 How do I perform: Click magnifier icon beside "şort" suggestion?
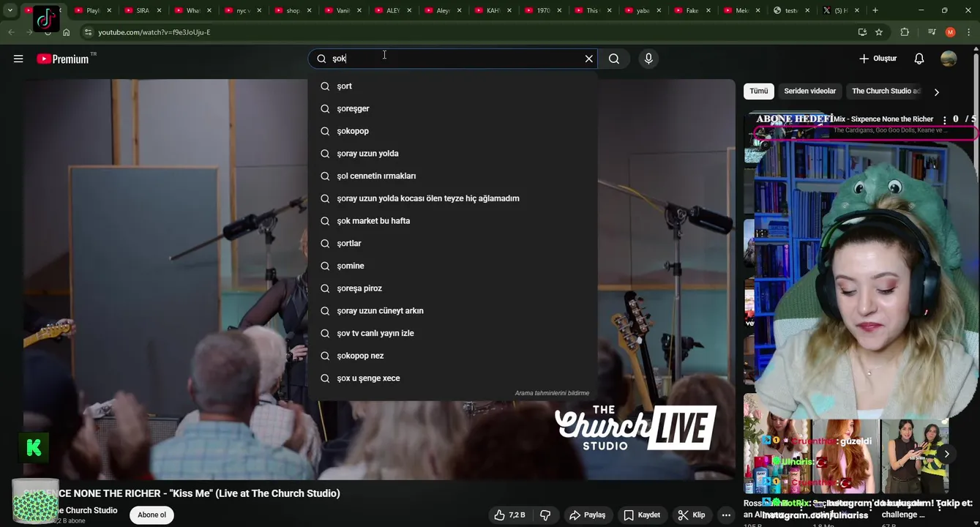coord(325,86)
